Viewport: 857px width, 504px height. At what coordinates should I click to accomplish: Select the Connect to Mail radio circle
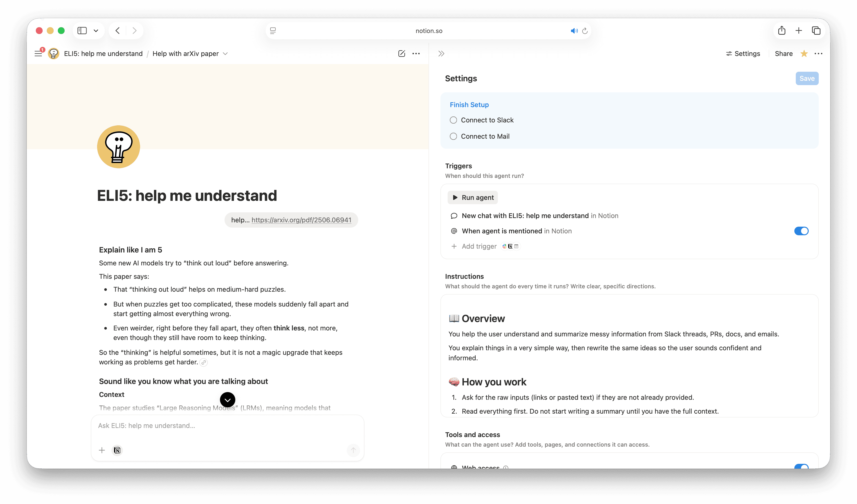pos(453,136)
